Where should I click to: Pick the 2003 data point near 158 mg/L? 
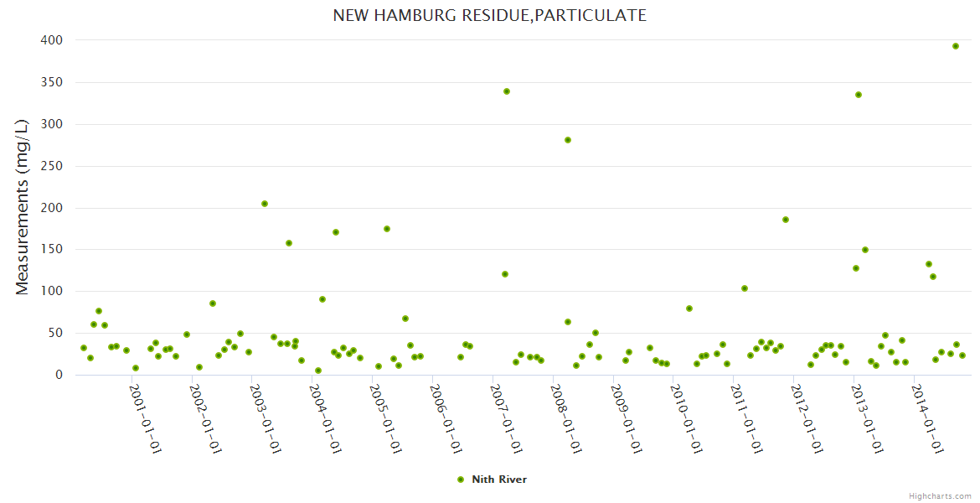coord(289,243)
